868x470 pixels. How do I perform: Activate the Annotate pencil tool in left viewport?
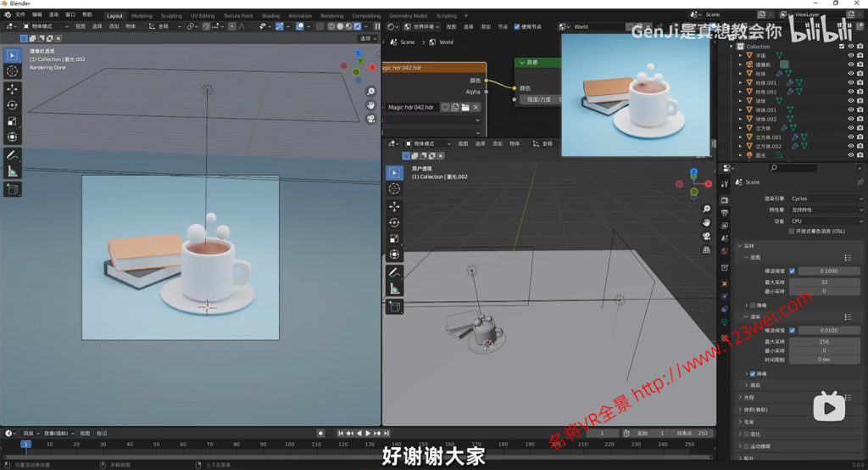[x=13, y=155]
